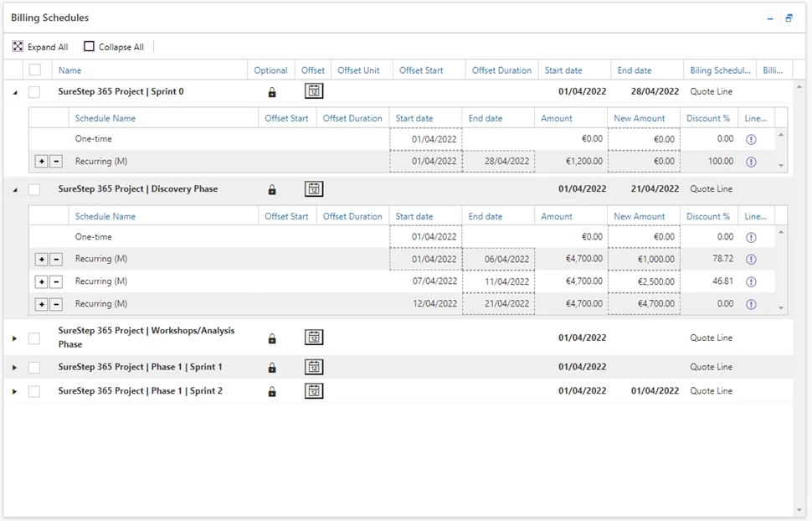Sort by the Optional column header
Viewport: 812px width, 521px height.
[x=271, y=70]
